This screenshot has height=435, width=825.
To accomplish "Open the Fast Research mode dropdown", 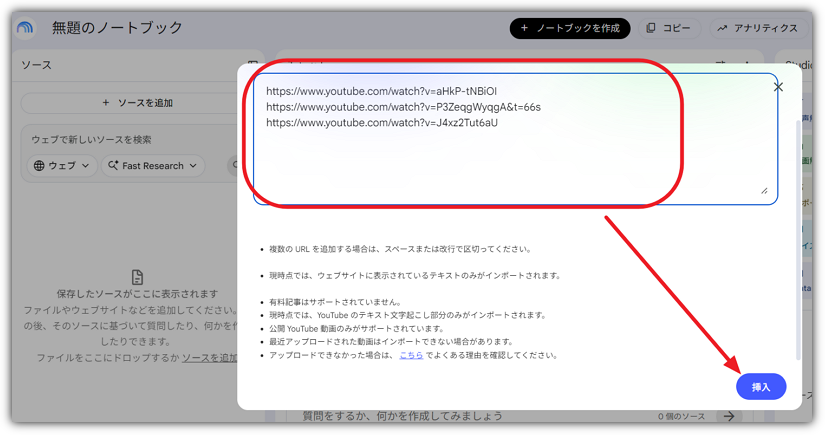I will click(153, 166).
